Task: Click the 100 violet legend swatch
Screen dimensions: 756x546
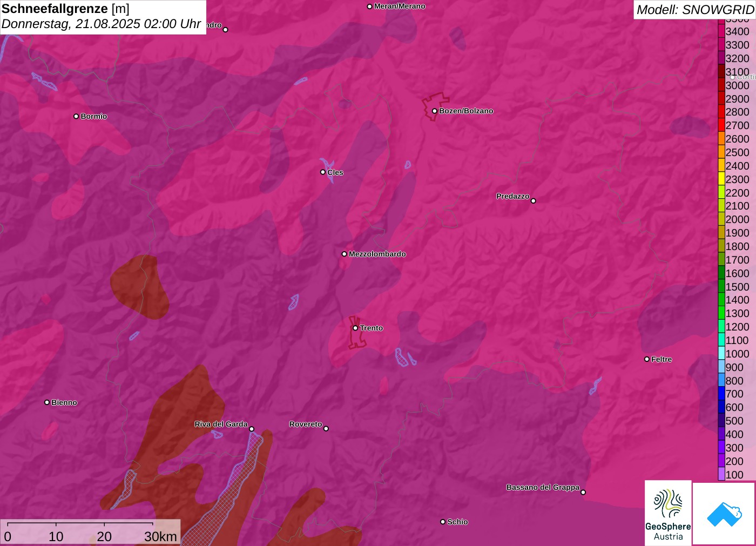Action: (x=721, y=474)
